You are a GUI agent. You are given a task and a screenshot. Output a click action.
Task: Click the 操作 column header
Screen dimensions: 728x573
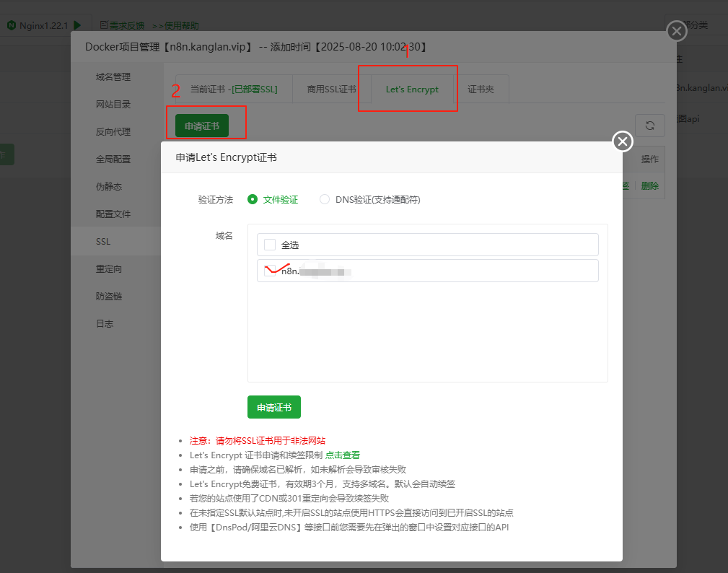pyautogui.click(x=650, y=159)
